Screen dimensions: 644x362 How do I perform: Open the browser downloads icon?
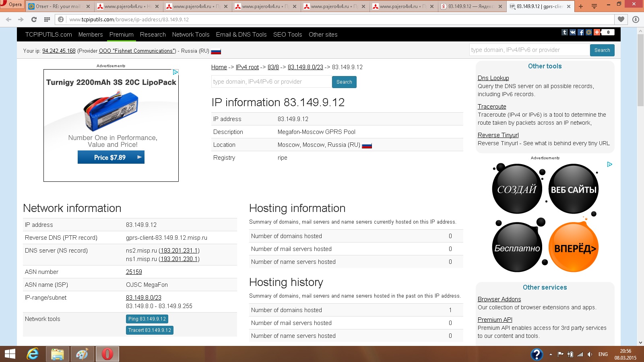[x=636, y=19]
